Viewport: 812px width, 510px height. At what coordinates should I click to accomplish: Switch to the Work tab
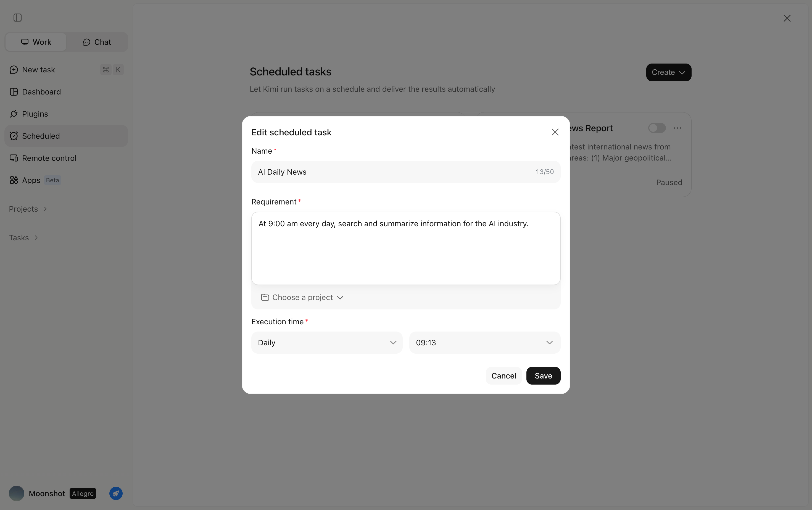tap(36, 42)
